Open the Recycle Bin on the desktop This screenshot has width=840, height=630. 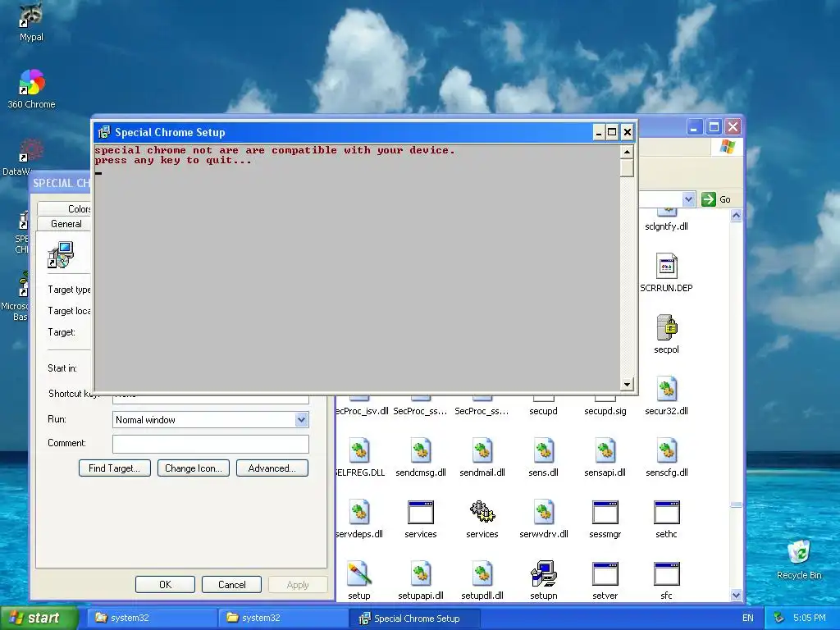pyautogui.click(x=799, y=559)
